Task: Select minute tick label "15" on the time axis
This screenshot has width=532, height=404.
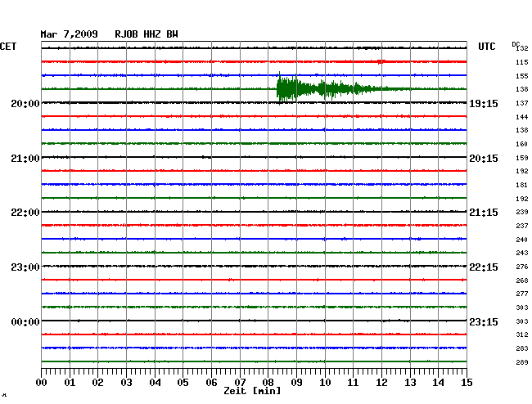Action: point(467,382)
